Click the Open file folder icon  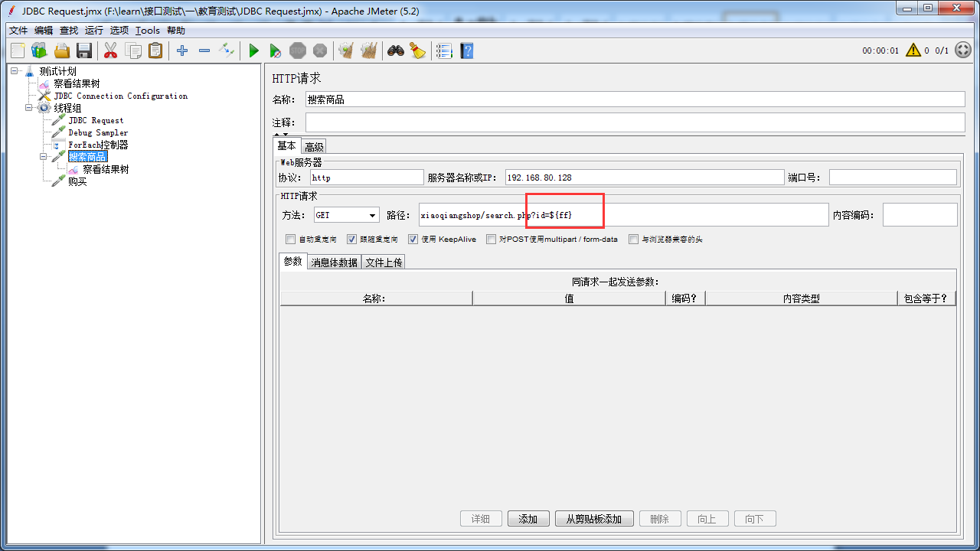(x=62, y=51)
